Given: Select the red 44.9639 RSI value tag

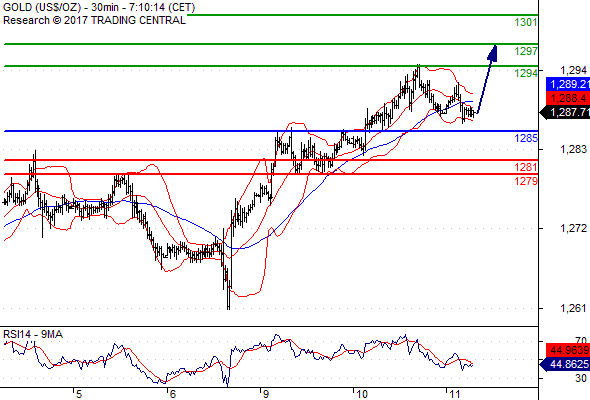Looking at the screenshot, I should point(568,350).
